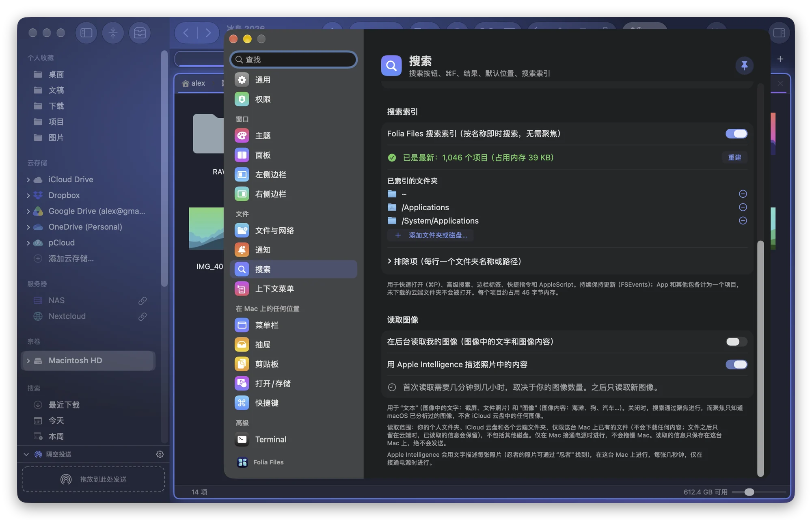Toggle right panel button in file window

coord(779,33)
